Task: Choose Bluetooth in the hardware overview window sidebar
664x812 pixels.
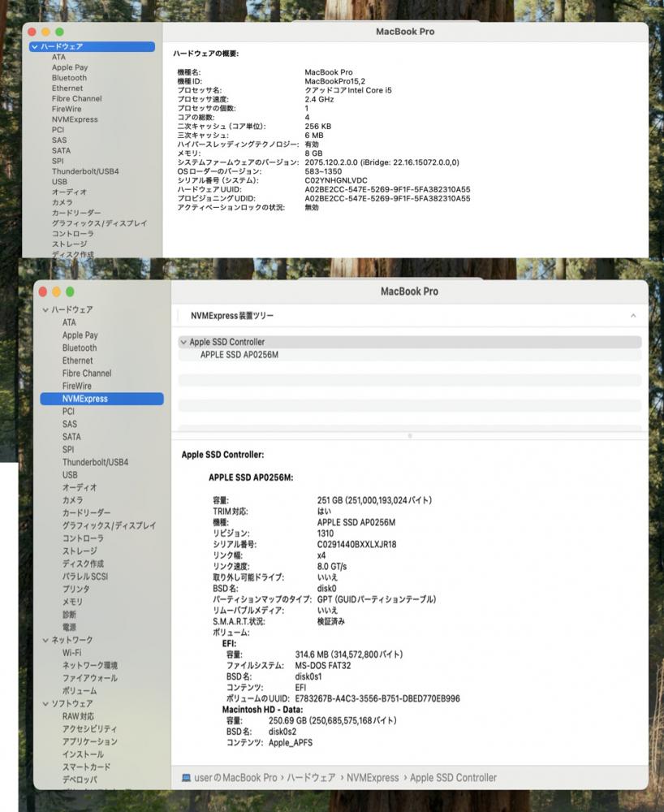Action: tap(69, 78)
